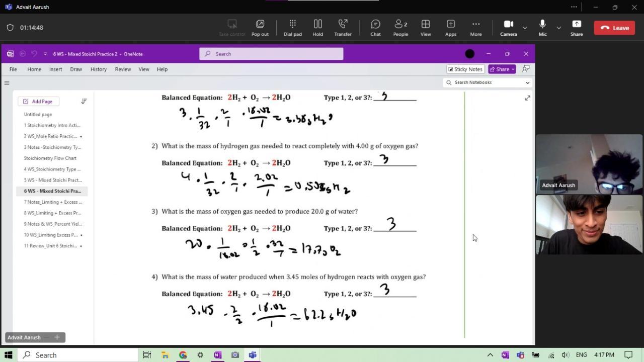The image size is (644, 362).
Task: Leave the Teams call
Action: (x=614, y=28)
